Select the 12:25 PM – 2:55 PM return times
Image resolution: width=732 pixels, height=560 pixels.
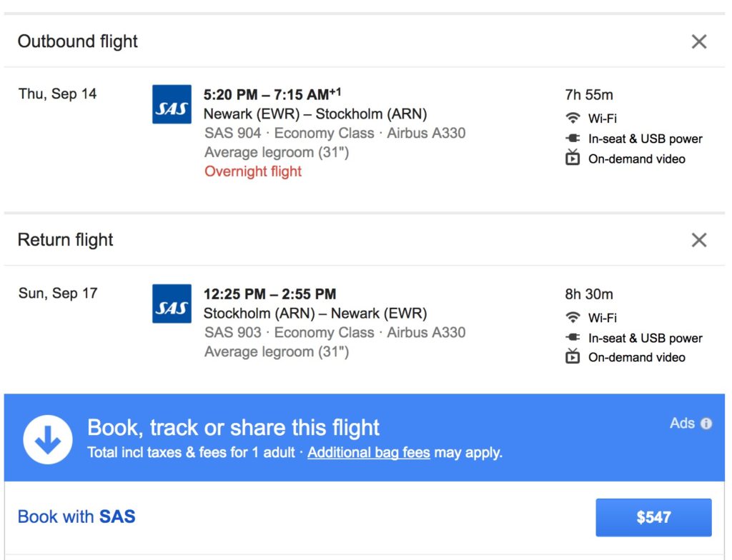[269, 294]
